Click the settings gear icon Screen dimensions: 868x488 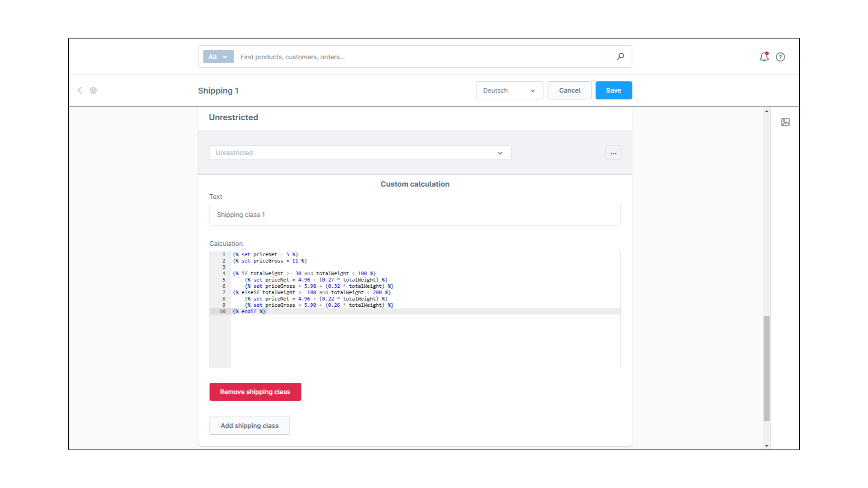pos(93,90)
